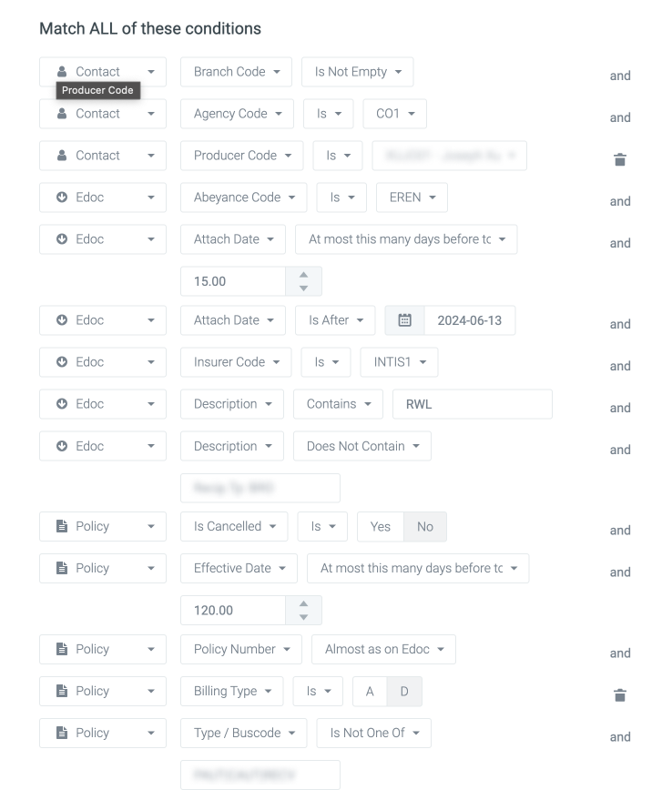Open the CO1 agency value dropdown
This screenshot has height=800, width=672.
coord(394,114)
